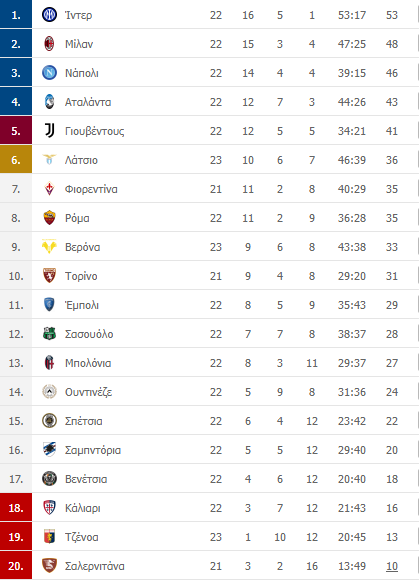Image resolution: width=419 pixels, height=583 pixels.
Task: Click the gold position 6 badge
Action: 16,160
